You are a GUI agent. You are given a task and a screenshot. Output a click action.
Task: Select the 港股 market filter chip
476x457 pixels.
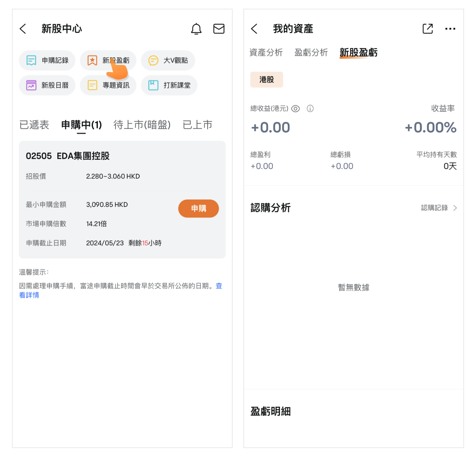267,80
